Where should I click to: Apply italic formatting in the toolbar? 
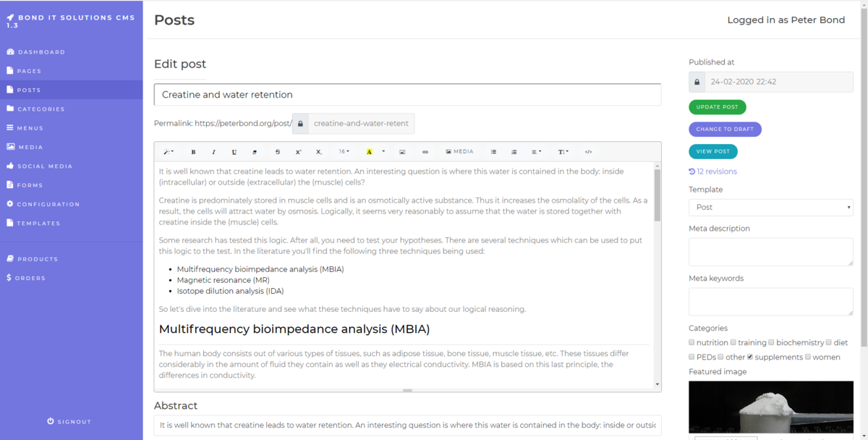tap(213, 152)
